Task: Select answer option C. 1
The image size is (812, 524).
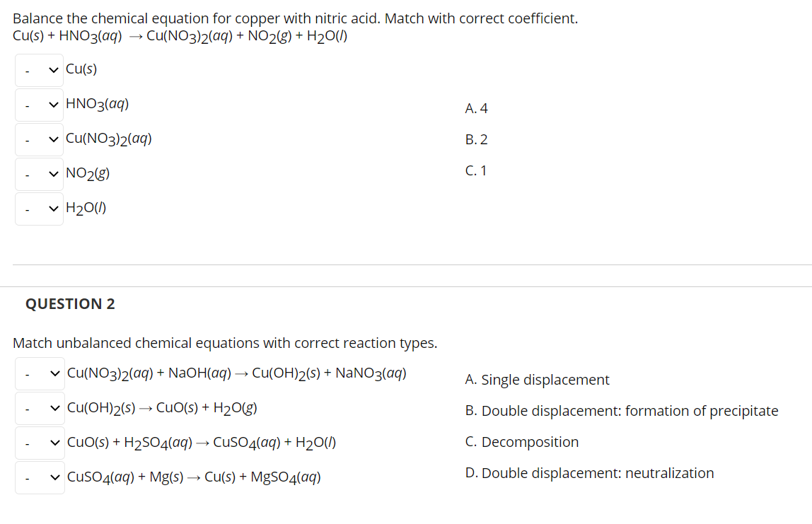Action: pyautogui.click(x=475, y=170)
